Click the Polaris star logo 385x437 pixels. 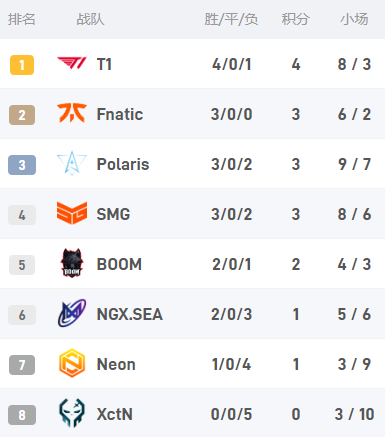[x=72, y=163]
